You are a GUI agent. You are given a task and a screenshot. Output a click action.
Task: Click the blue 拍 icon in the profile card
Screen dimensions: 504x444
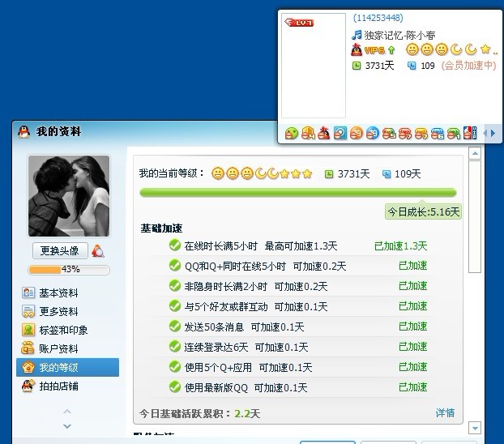(373, 133)
